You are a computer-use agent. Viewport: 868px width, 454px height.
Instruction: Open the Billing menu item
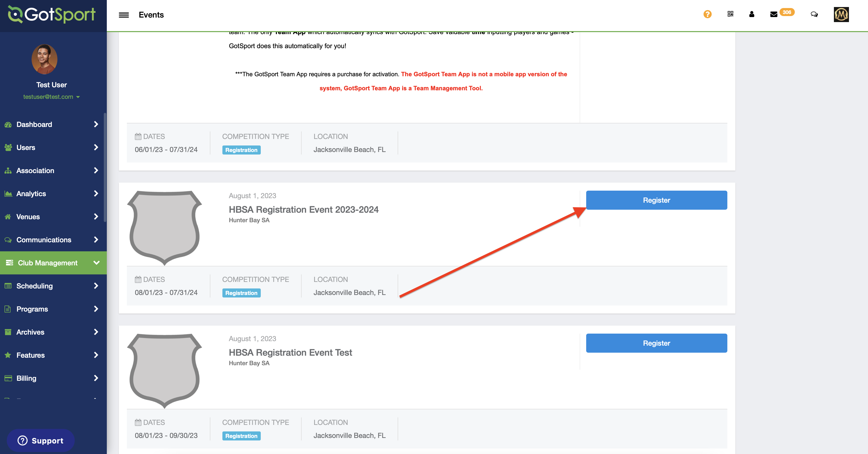point(53,378)
